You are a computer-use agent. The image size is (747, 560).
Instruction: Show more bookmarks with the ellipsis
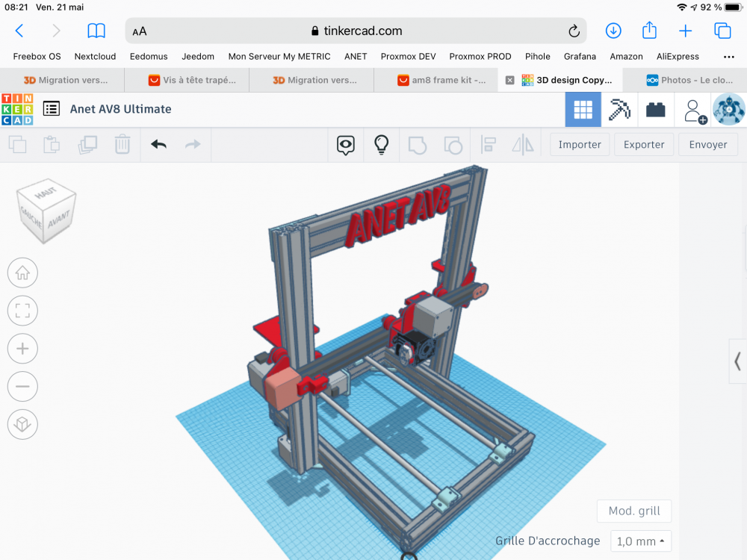pos(729,57)
